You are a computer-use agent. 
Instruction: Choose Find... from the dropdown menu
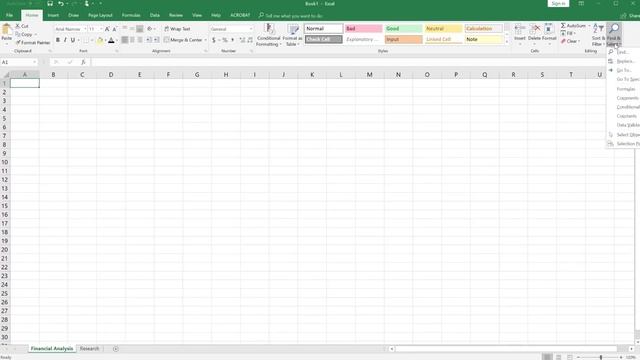[x=622, y=52]
